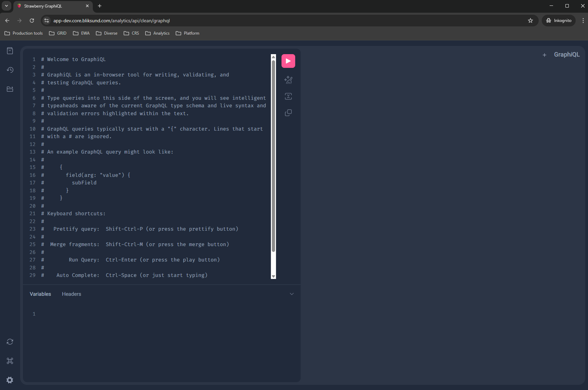The height and width of the screenshot is (390, 588).
Task: Open the tab search dropdown arrow
Action: click(7, 6)
